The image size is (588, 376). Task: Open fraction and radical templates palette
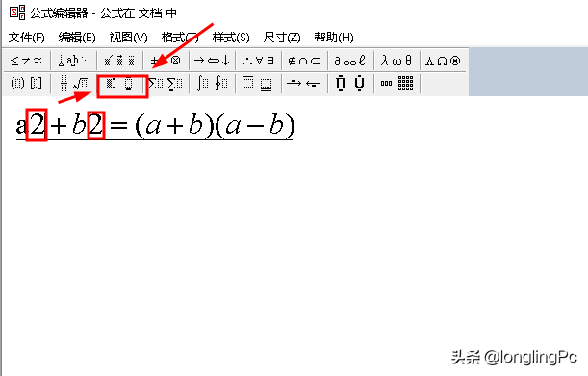[73, 84]
